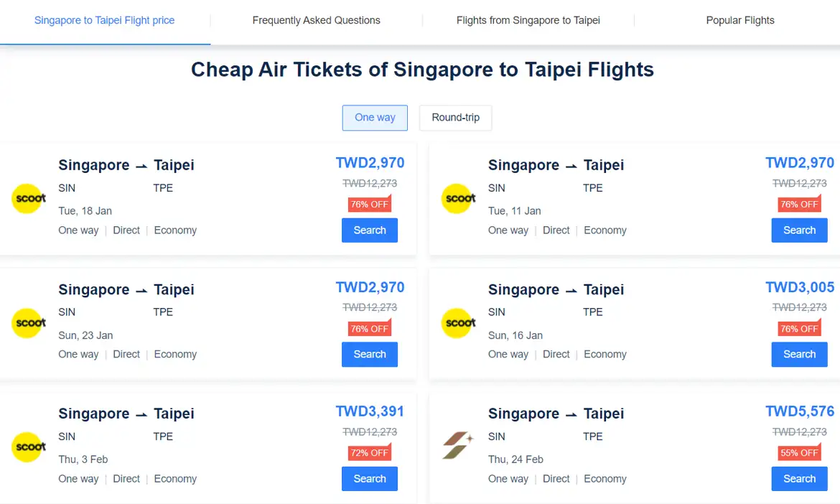This screenshot has width=840, height=504.
Task: Open the Frequently Asked Questions tab
Action: coord(316,20)
